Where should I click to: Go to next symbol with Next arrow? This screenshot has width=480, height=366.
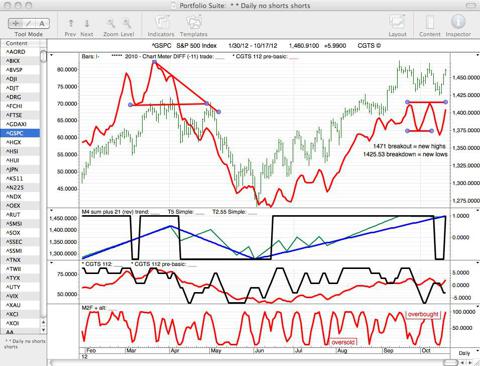(87, 23)
